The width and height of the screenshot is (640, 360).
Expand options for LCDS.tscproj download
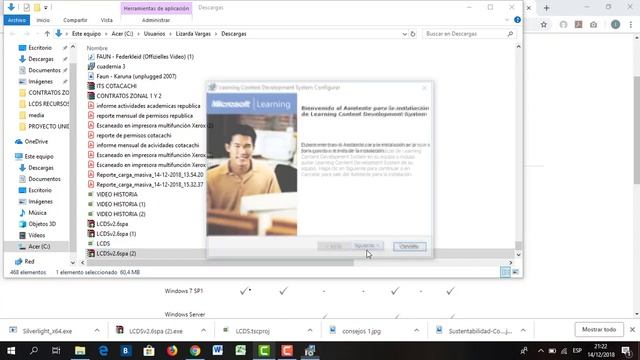click(x=310, y=331)
